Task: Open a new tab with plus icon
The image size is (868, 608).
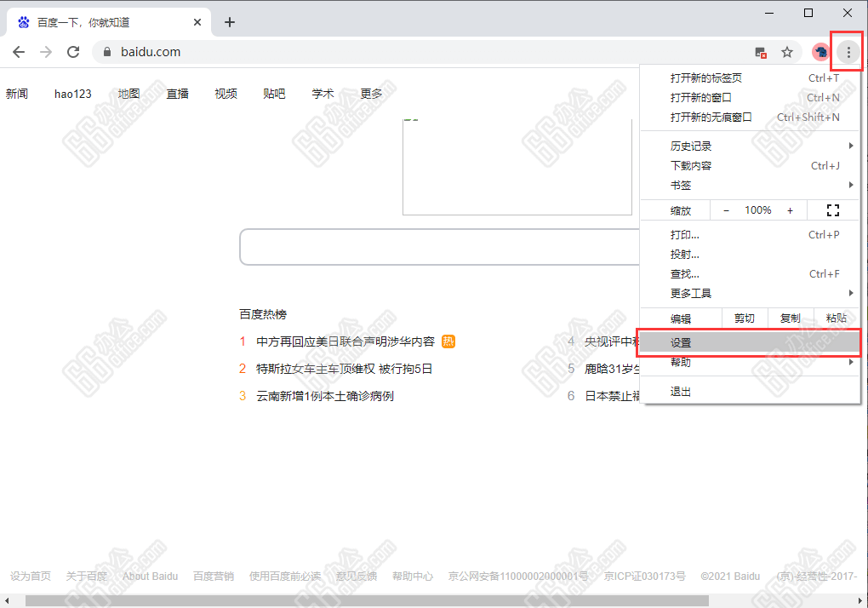Action: tap(229, 22)
